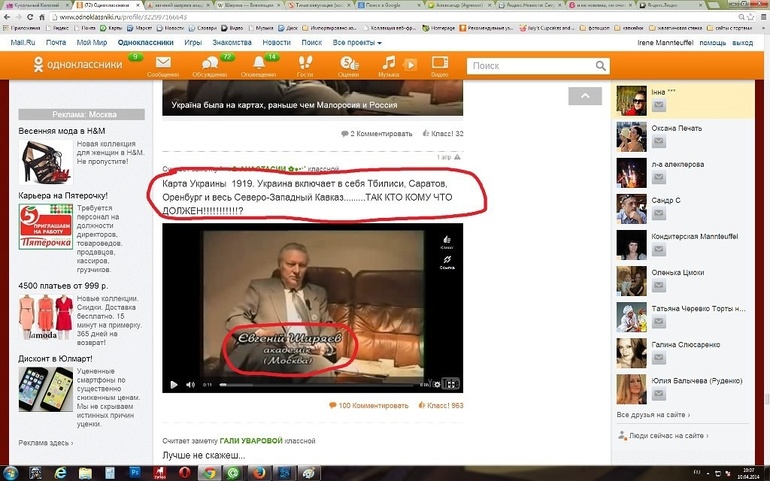
Task: Open the Оценки ratings icon
Action: (348, 66)
